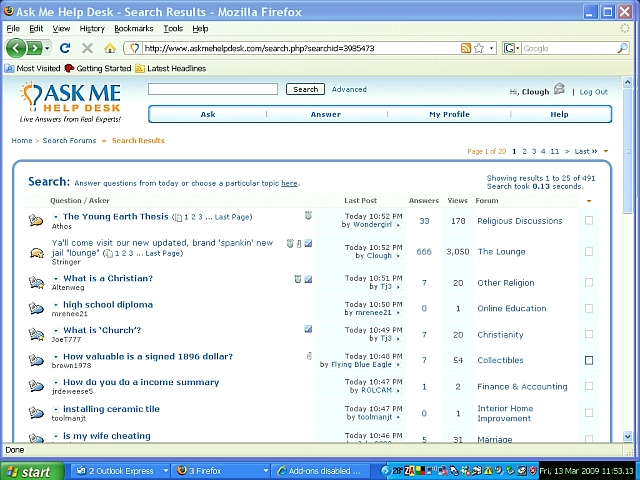Open the dropdown arrow above the checkbox column
The height and width of the screenshot is (480, 640).
pyautogui.click(x=589, y=201)
